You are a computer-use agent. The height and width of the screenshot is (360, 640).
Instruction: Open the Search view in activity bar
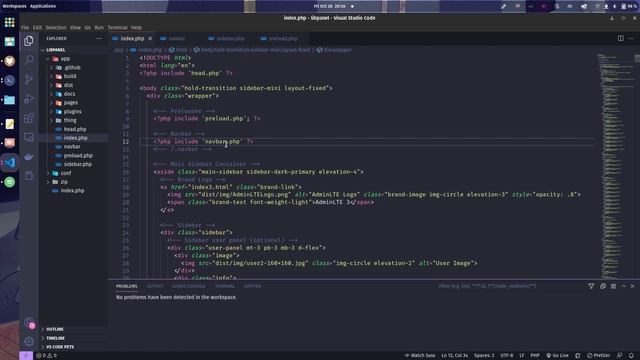(29, 60)
